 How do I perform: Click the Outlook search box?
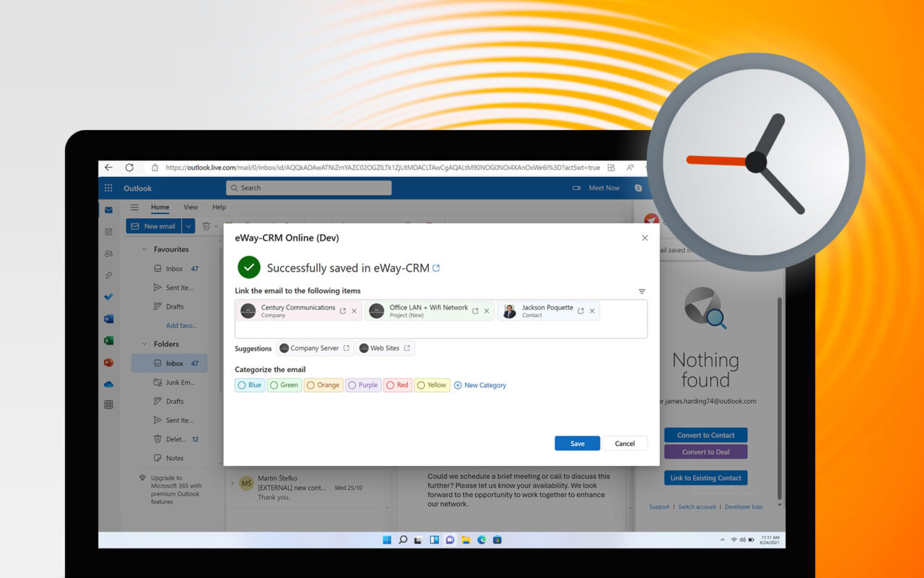(309, 188)
